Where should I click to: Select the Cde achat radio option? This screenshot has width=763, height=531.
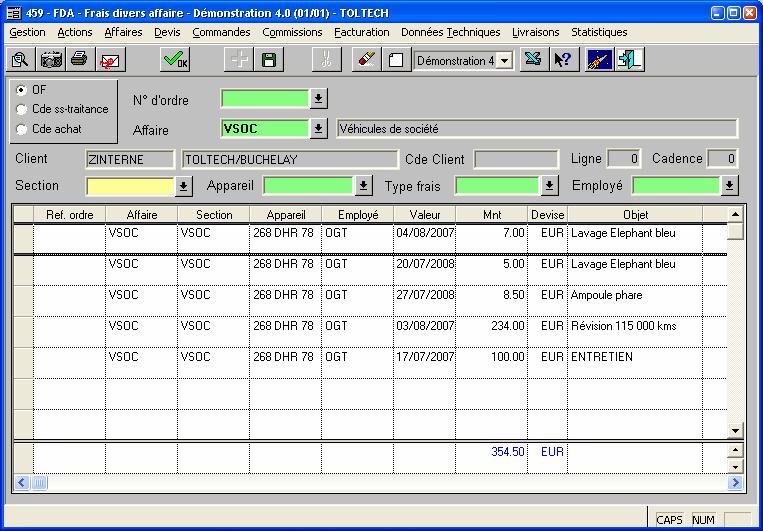(x=21, y=129)
